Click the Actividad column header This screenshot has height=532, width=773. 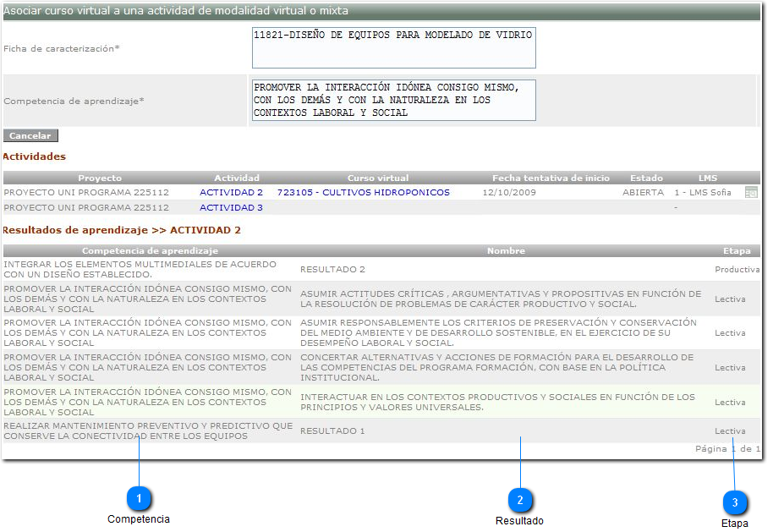[237, 178]
